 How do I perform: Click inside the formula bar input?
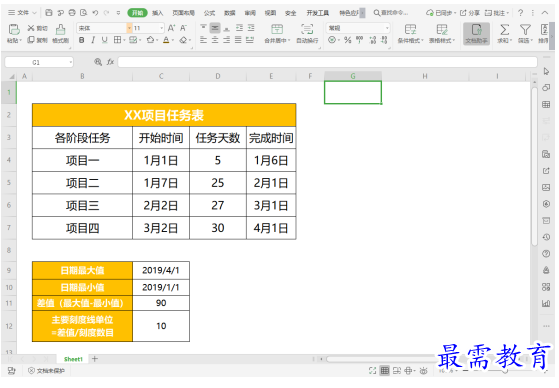327,62
